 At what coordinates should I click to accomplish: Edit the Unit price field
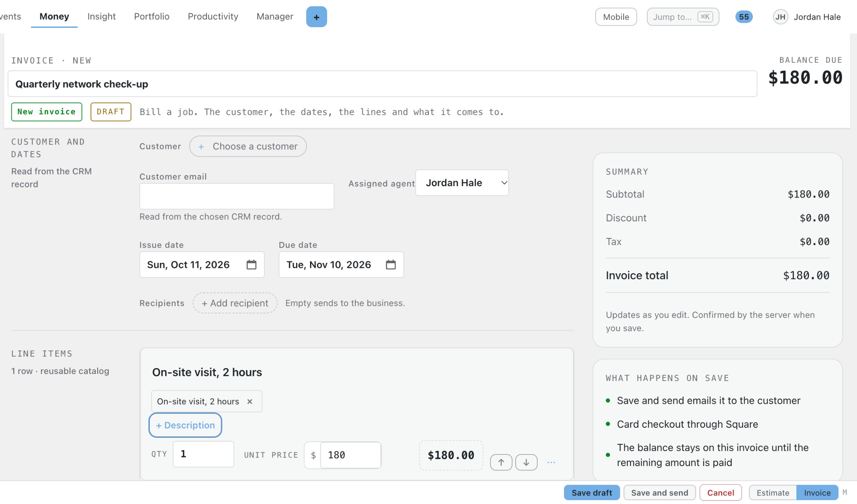[x=350, y=455]
